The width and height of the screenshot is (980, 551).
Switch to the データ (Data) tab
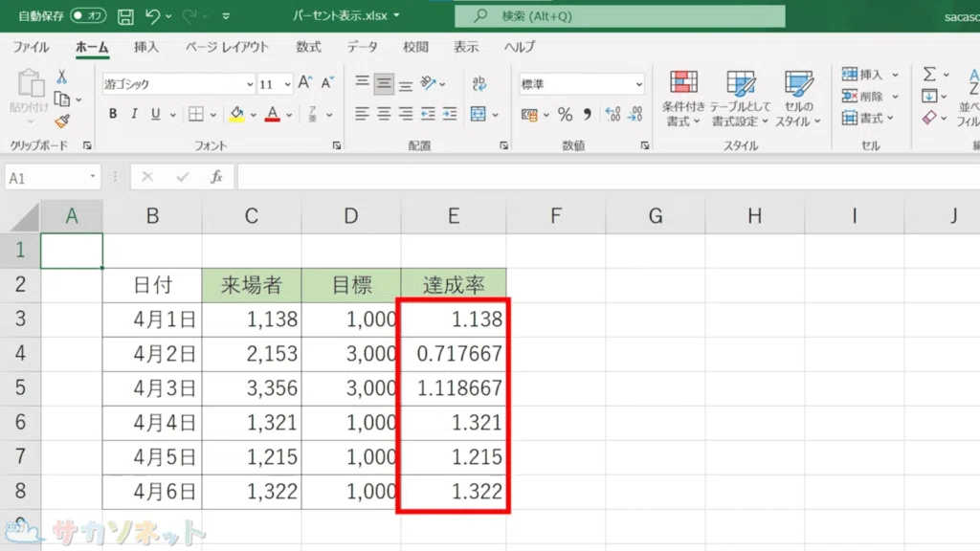pyautogui.click(x=363, y=47)
